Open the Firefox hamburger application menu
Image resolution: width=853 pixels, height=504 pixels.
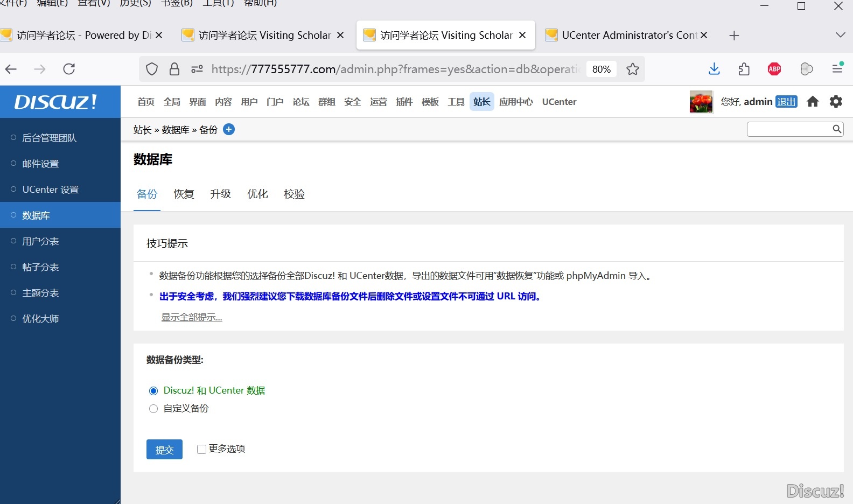pos(837,69)
